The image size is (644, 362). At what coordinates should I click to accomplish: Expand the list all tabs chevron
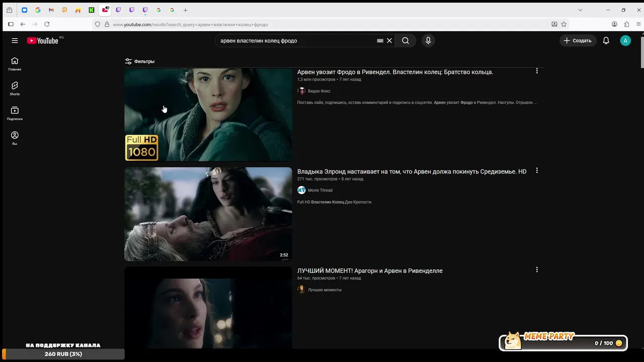(580, 10)
